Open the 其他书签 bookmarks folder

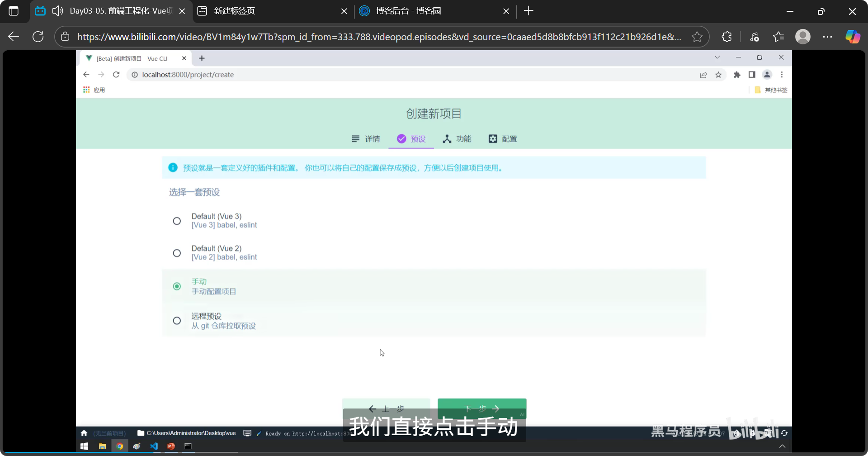click(771, 90)
